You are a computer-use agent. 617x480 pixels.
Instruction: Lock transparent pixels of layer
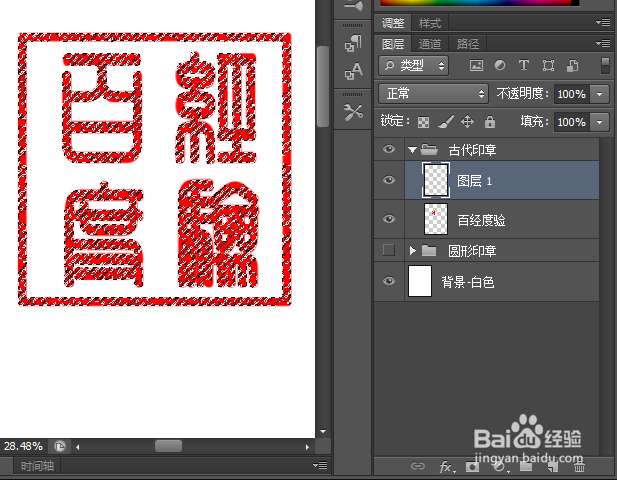point(423,122)
